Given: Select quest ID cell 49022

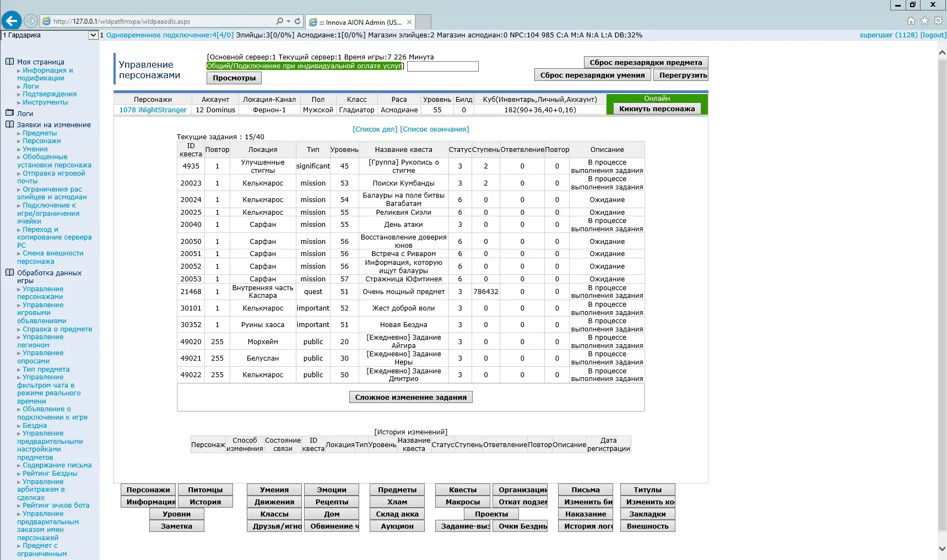Looking at the screenshot, I should pos(191,374).
